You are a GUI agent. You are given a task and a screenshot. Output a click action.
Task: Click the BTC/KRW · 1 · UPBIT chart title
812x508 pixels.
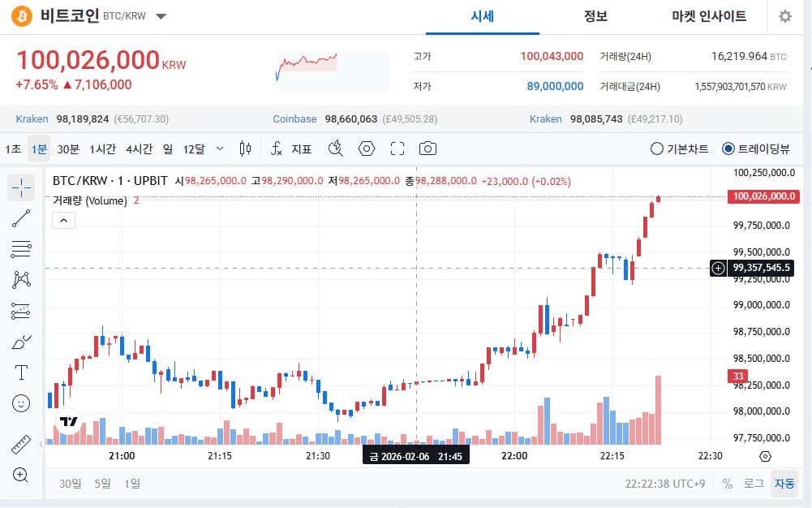coord(110,181)
